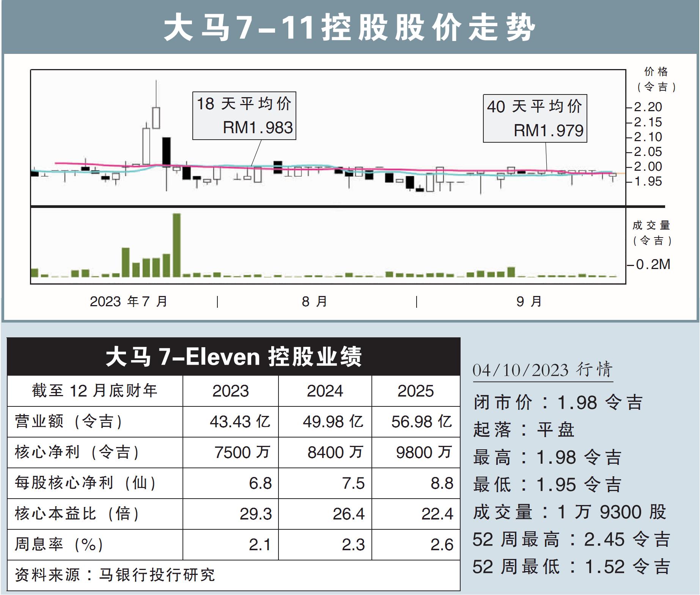Viewport: 700px width, 595px height.
Task: Click the 起落：平盘 line
Action: click(x=524, y=430)
